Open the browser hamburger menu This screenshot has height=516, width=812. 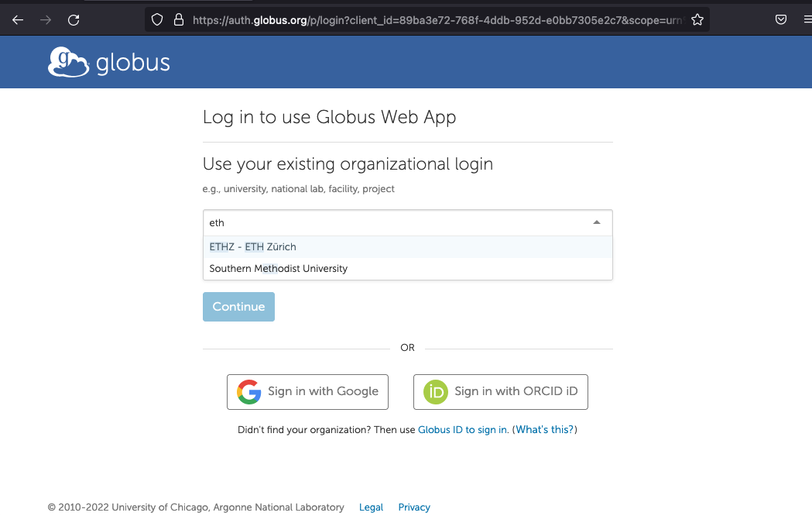click(807, 20)
